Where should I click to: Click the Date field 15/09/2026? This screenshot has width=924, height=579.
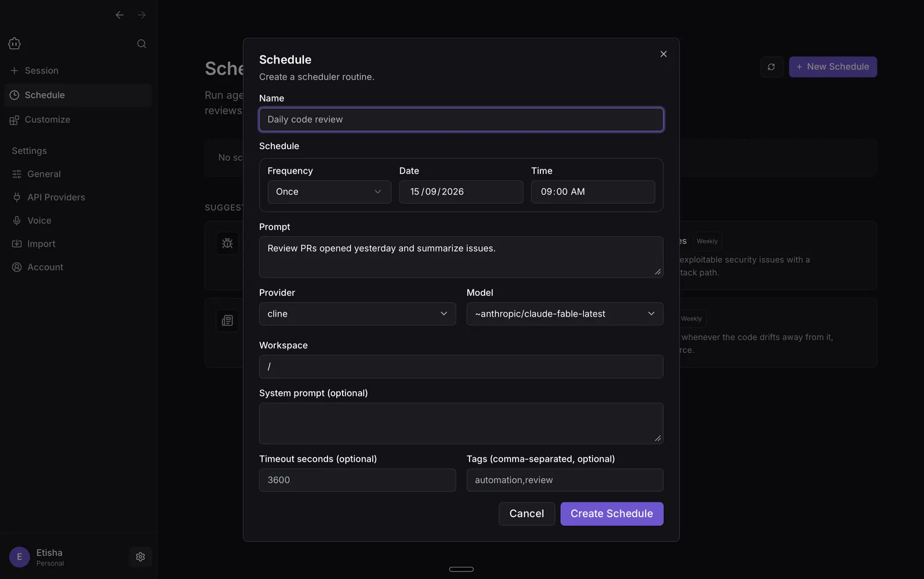click(461, 192)
